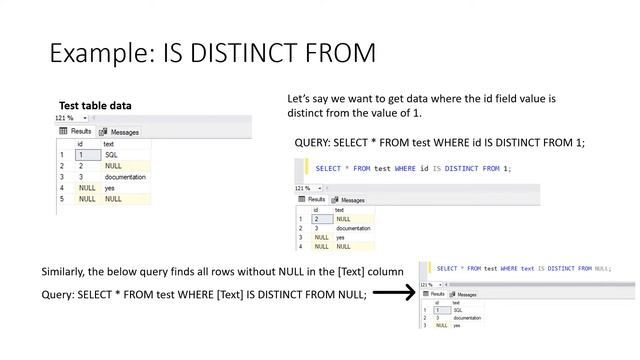Image resolution: width=640 pixels, height=360 pixels.
Task: Click text starting Let's say we want
Action: point(421,106)
